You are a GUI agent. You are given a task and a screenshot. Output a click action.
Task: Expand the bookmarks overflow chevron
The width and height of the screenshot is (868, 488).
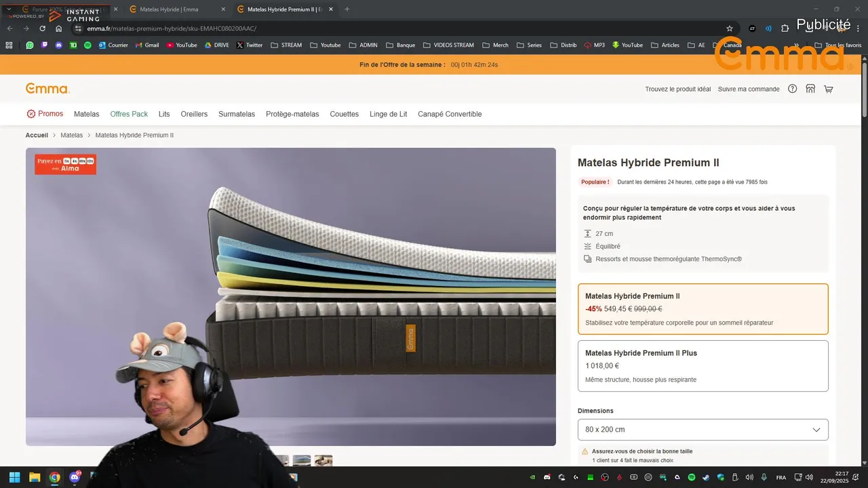(x=796, y=45)
